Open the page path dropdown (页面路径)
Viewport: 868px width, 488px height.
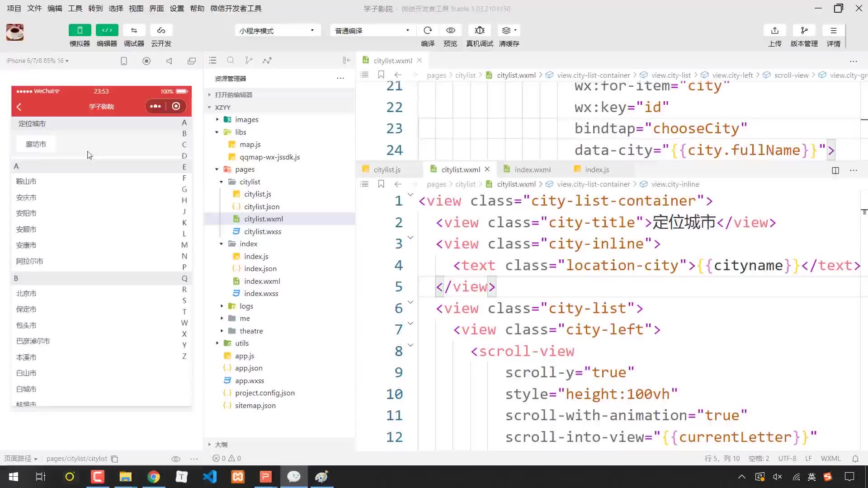(x=21, y=458)
